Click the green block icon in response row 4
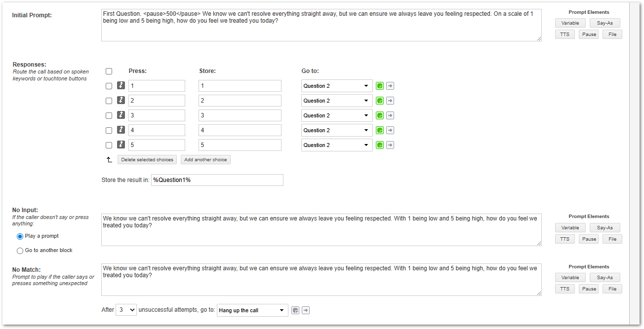Screen dimensions: 644x329 (379, 130)
